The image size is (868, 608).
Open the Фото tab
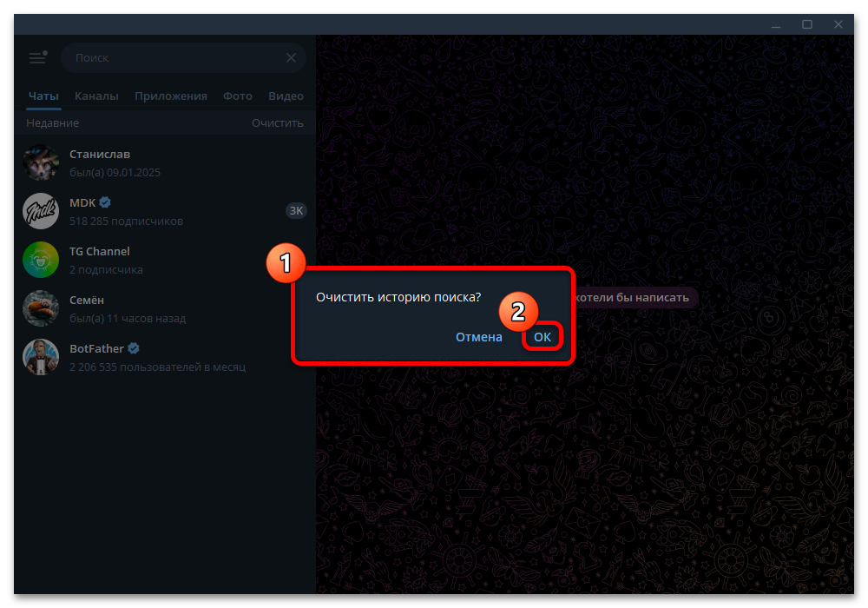coord(238,96)
